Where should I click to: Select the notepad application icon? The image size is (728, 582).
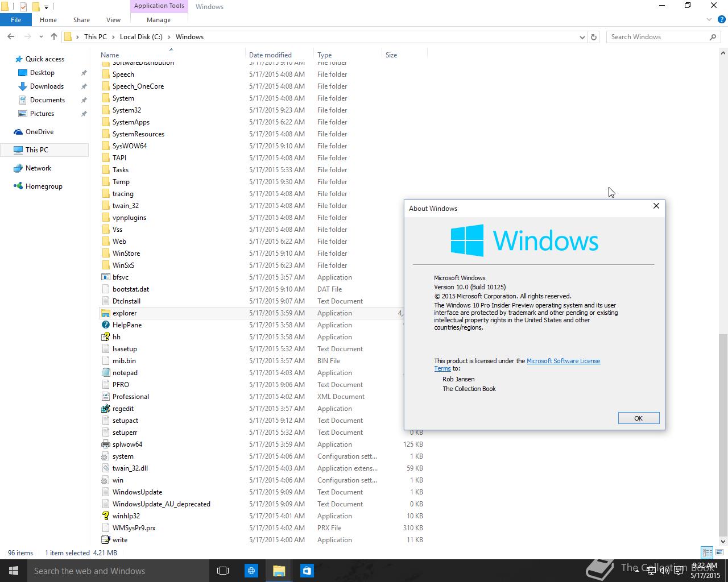(105, 373)
